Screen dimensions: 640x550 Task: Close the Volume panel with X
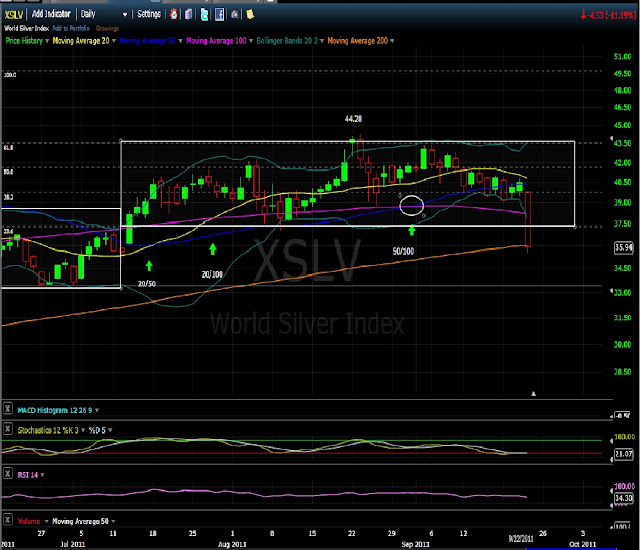7,519
